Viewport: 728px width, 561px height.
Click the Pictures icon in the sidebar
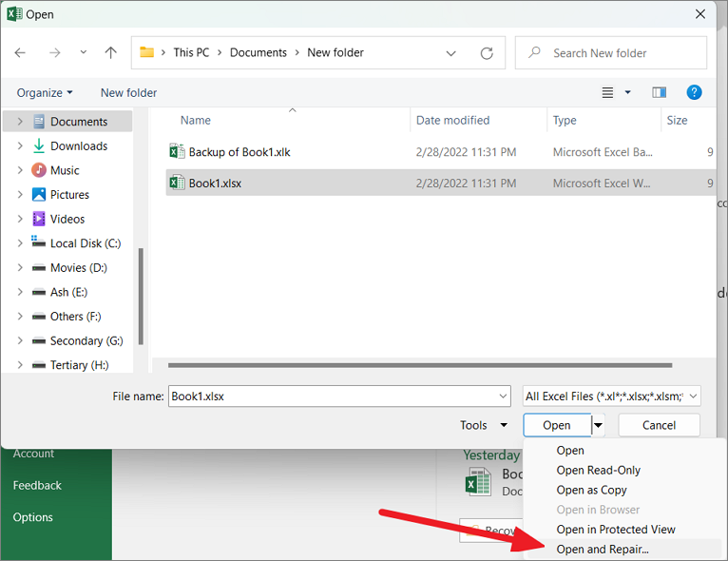[39, 195]
